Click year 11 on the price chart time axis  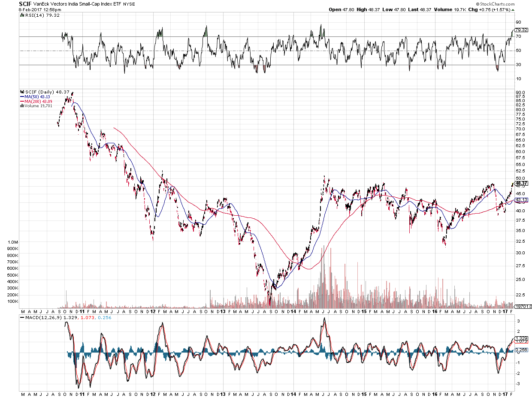(82, 311)
